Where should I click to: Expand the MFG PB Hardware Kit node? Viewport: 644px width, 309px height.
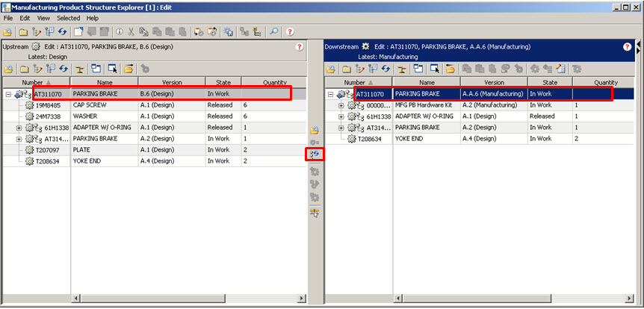pyautogui.click(x=341, y=105)
